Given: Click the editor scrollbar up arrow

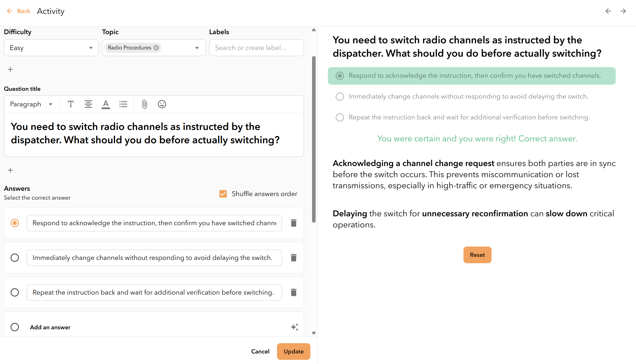Looking at the screenshot, I should [314, 30].
